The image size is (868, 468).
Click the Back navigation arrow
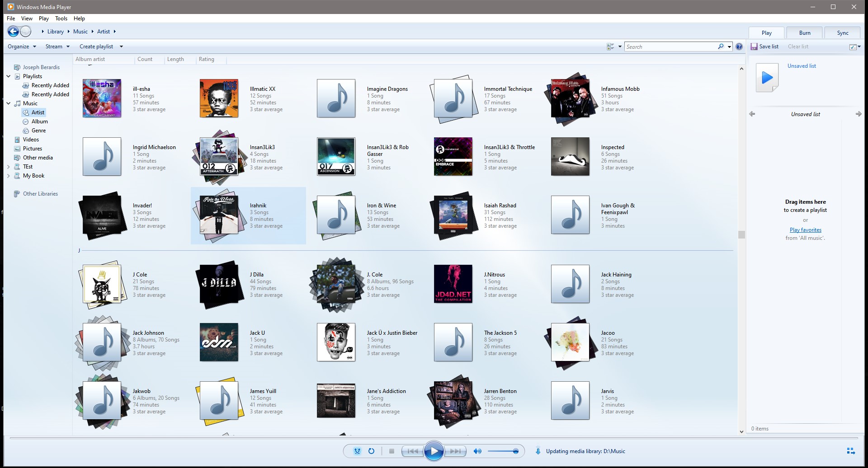coord(13,31)
